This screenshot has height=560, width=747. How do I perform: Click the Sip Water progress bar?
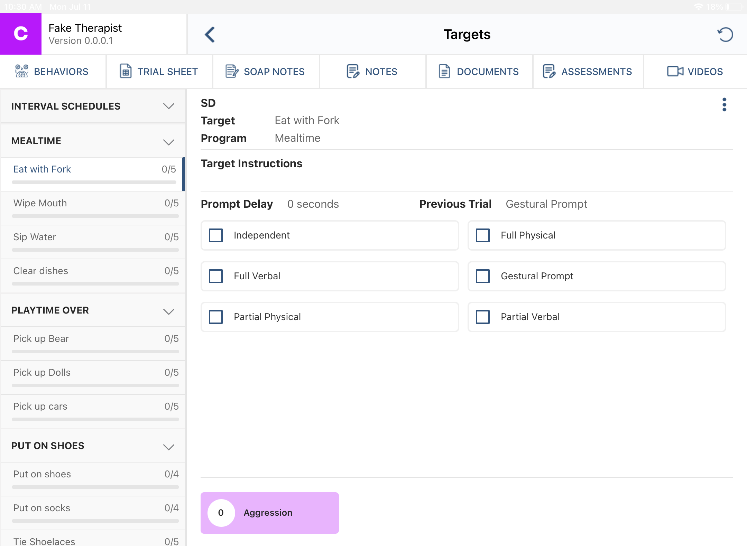[x=95, y=250]
